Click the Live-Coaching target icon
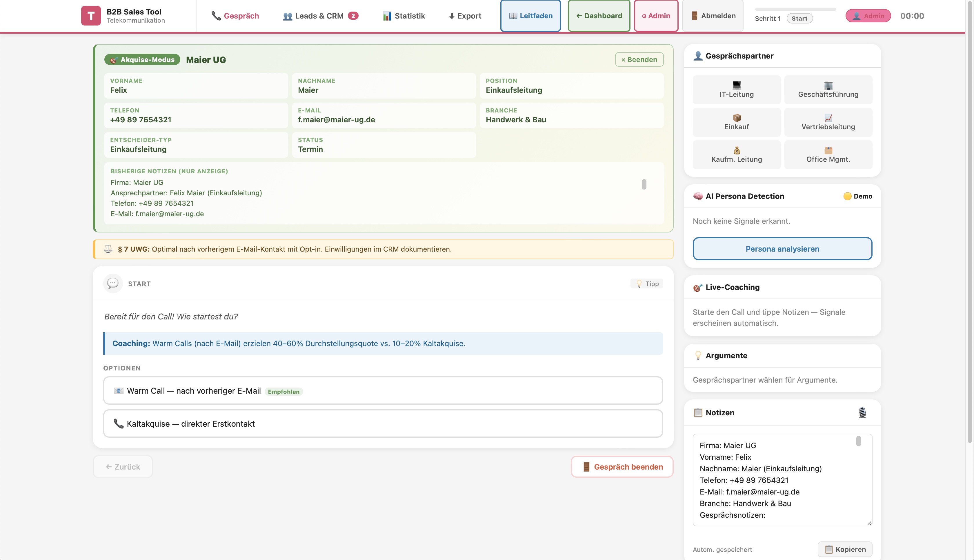 pyautogui.click(x=697, y=287)
